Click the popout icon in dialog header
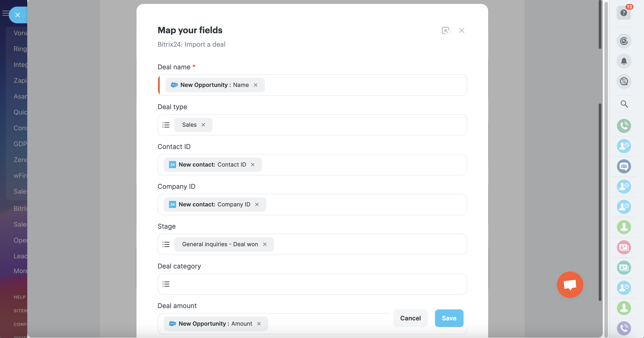Image resolution: width=644 pixels, height=338 pixels. [x=445, y=31]
